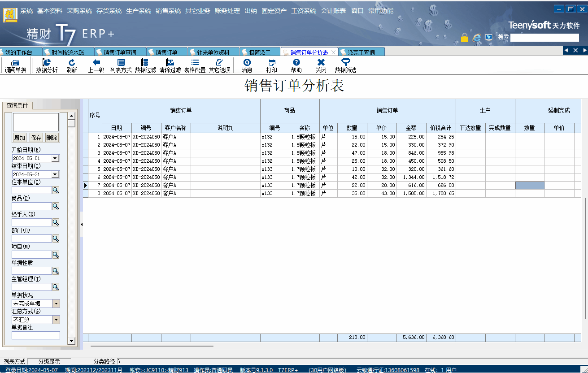Open the 单据状况 dropdown list
The image size is (588, 373).
point(56,304)
